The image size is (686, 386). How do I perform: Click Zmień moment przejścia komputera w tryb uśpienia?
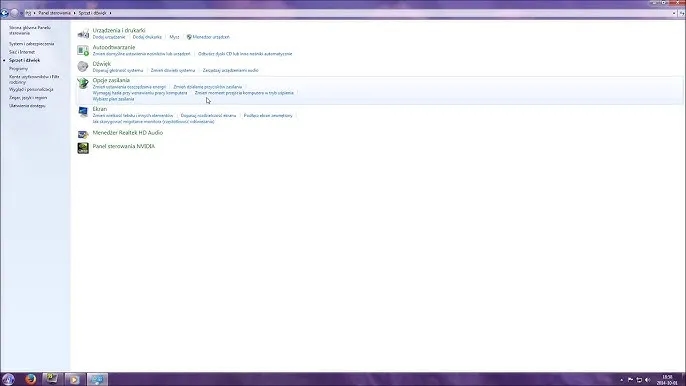coord(244,93)
